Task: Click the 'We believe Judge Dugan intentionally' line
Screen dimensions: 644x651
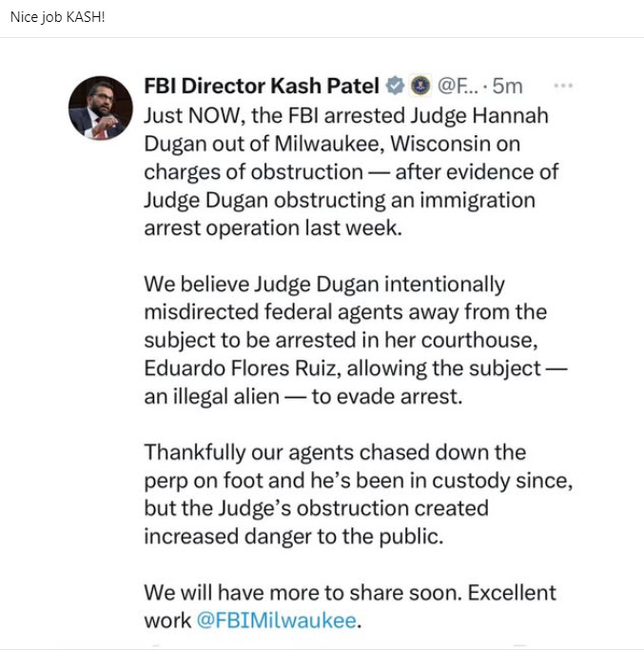Action: point(324,285)
